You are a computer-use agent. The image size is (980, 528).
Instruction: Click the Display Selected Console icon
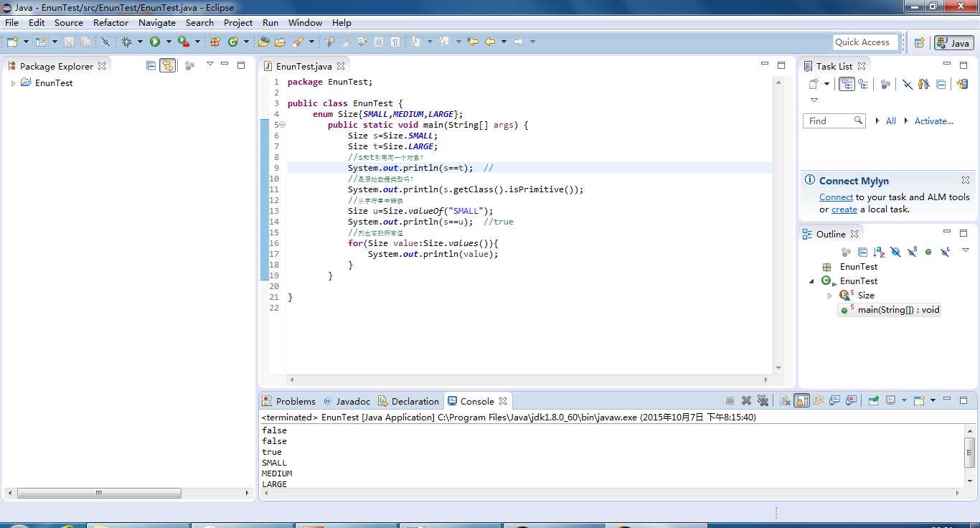pyautogui.click(x=891, y=400)
